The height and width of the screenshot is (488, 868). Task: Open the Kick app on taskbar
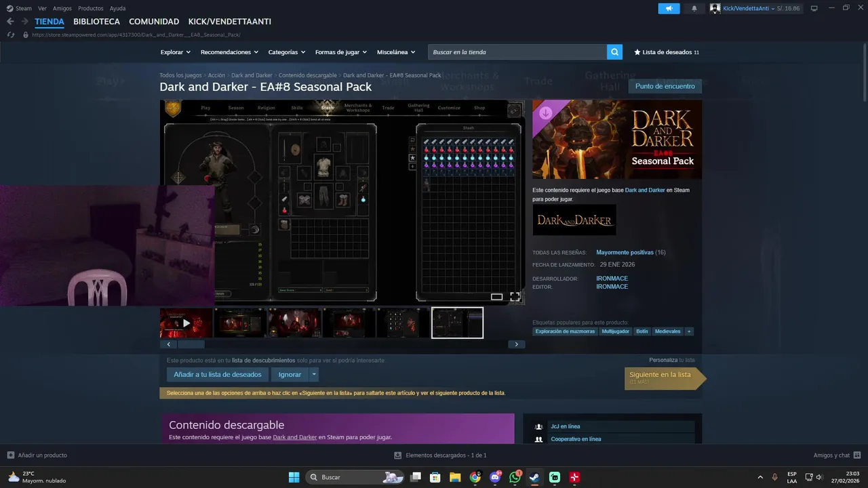pos(555,477)
